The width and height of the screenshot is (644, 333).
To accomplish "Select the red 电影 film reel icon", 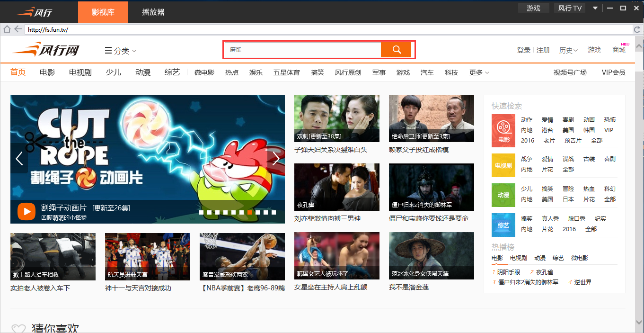I will click(503, 130).
